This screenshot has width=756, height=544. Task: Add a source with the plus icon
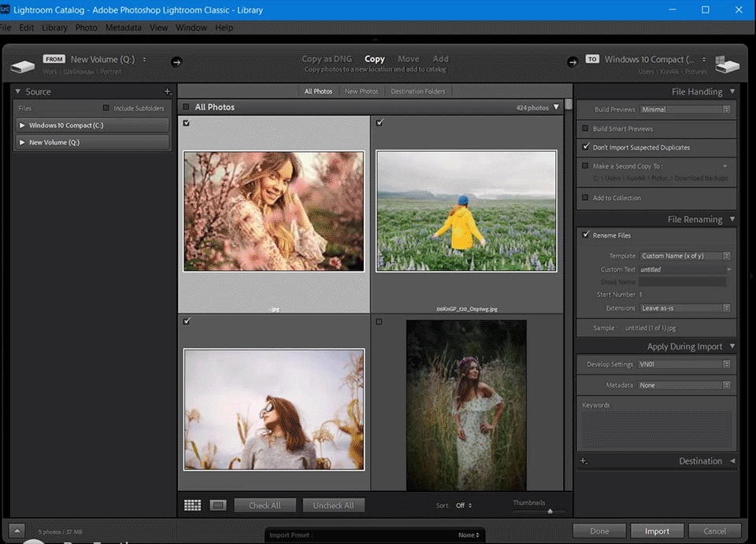(167, 91)
